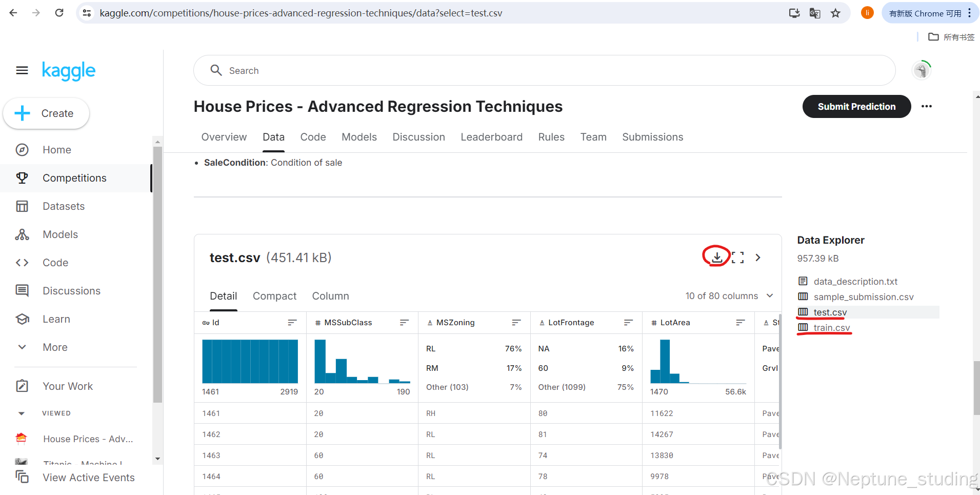Click the Id histogram chart

(250, 361)
